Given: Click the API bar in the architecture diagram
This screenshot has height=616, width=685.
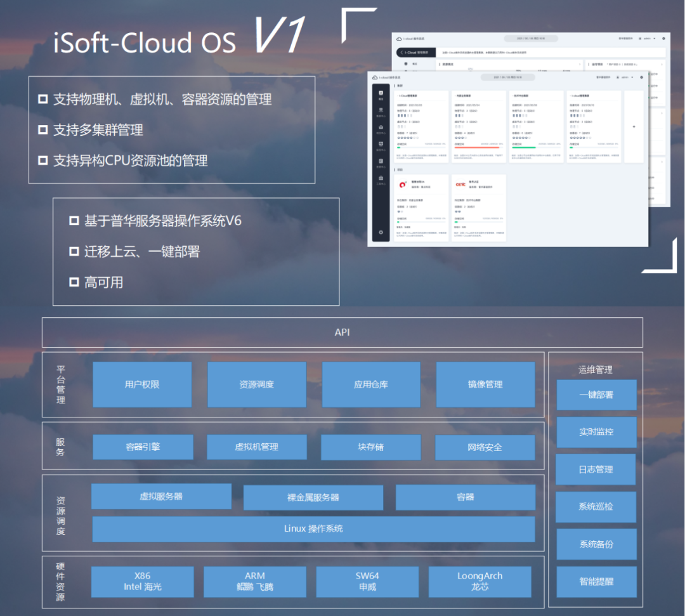Looking at the screenshot, I should (x=342, y=332).
